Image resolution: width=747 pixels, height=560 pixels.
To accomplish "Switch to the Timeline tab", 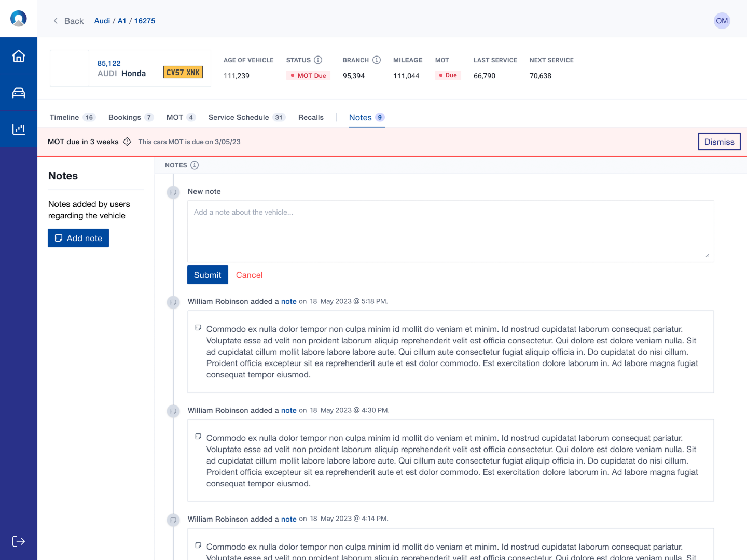I will (x=64, y=117).
